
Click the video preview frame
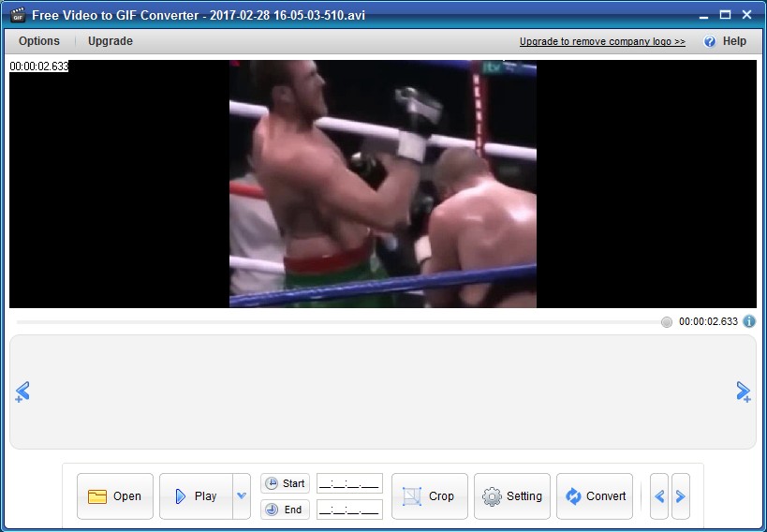[383, 184]
